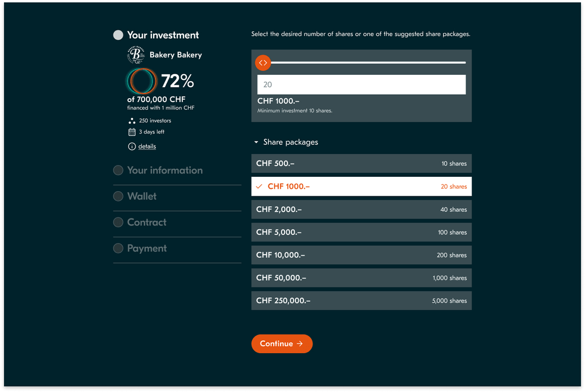Select the Your information step circle
Image resolution: width=585 pixels, height=392 pixels.
click(x=118, y=170)
